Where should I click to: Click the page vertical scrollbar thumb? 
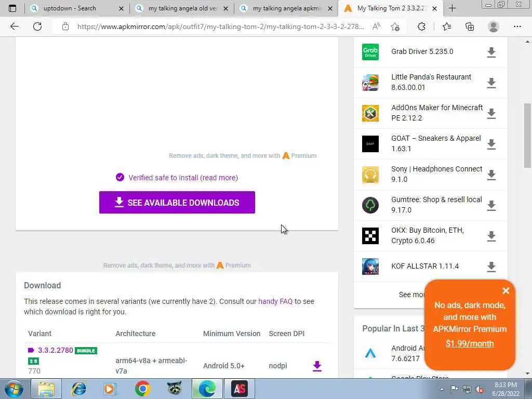point(527,135)
